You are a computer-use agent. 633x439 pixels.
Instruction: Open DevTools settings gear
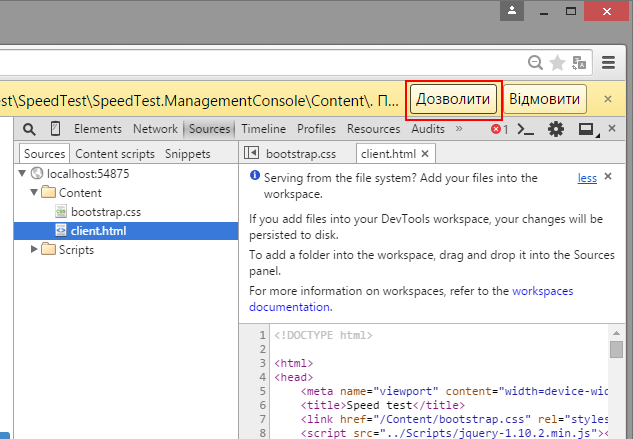[555, 129]
